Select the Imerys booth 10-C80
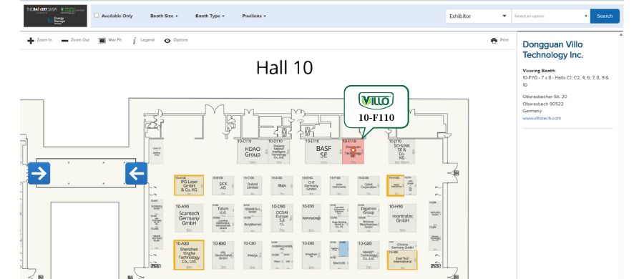Image resolution: width=644 pixels, height=279 pixels. (x=252, y=255)
